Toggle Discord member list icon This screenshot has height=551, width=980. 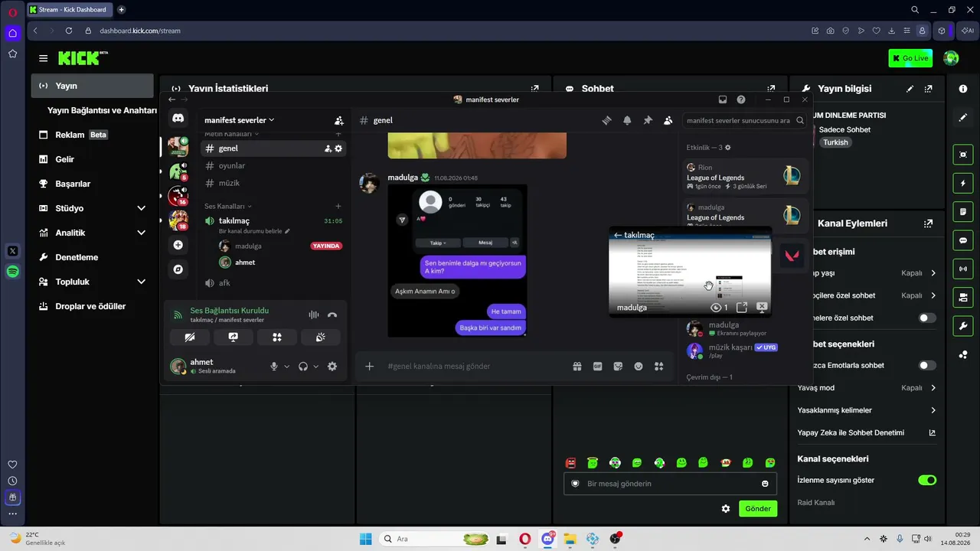668,120
